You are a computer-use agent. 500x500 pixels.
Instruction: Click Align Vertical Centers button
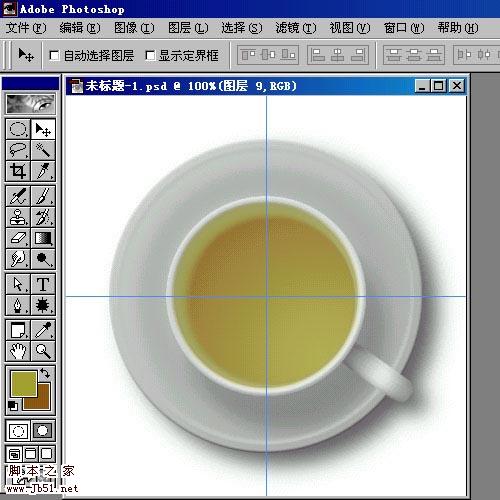pos(268,55)
